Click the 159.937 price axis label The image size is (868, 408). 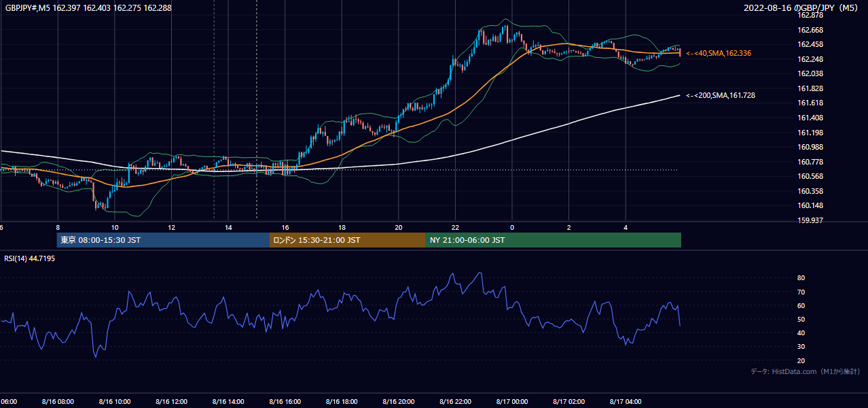pos(810,220)
